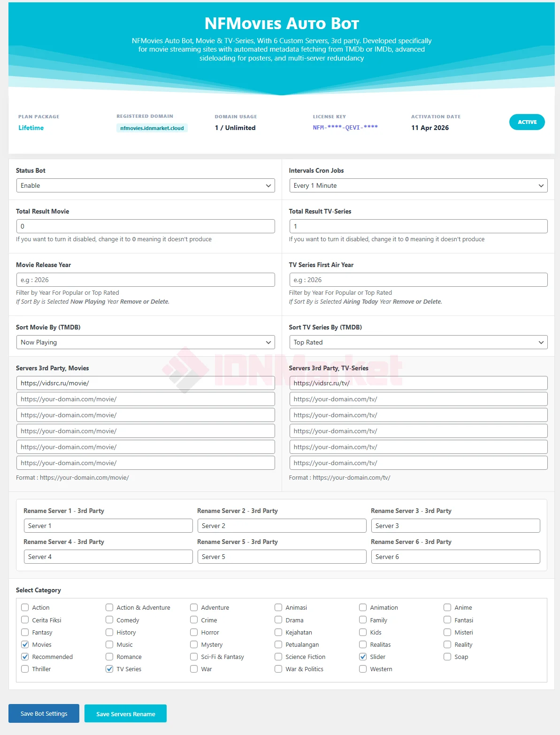
Task: Uncheck the Movies category checkbox
Action: tap(25, 644)
